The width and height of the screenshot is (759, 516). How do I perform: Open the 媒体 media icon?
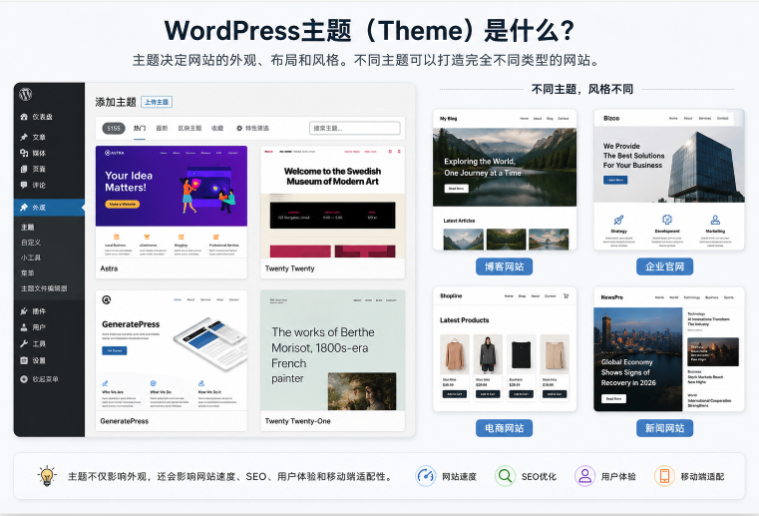pos(24,153)
